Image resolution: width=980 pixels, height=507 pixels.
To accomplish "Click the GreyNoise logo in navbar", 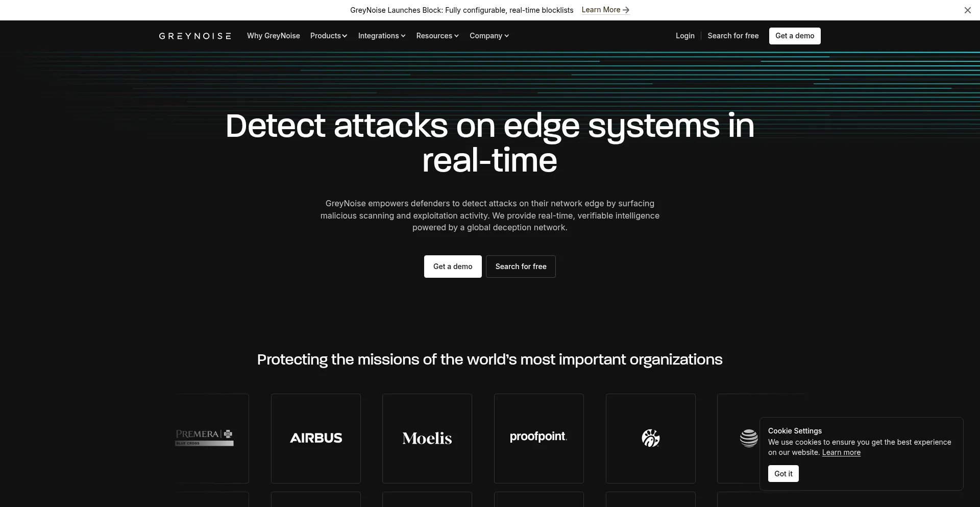I will 195,36.
